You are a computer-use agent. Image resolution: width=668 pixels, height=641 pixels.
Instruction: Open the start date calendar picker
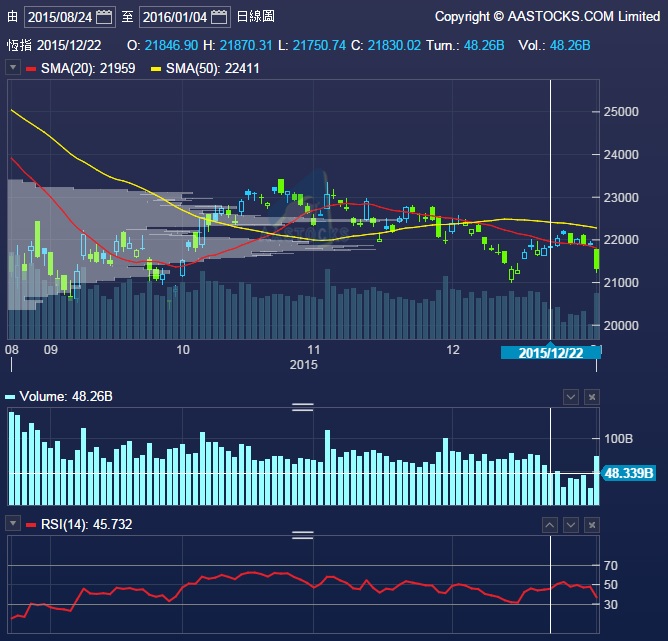tap(105, 17)
